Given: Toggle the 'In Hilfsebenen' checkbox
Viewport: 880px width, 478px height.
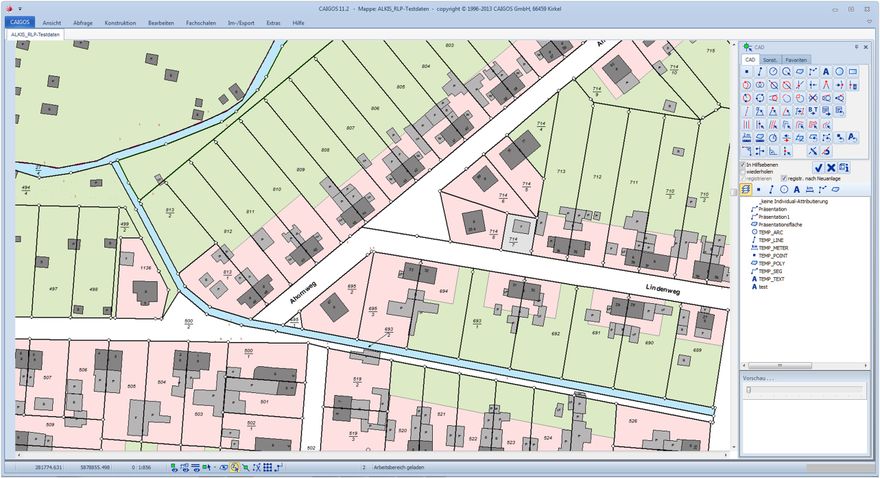Looking at the screenshot, I should coord(744,164).
